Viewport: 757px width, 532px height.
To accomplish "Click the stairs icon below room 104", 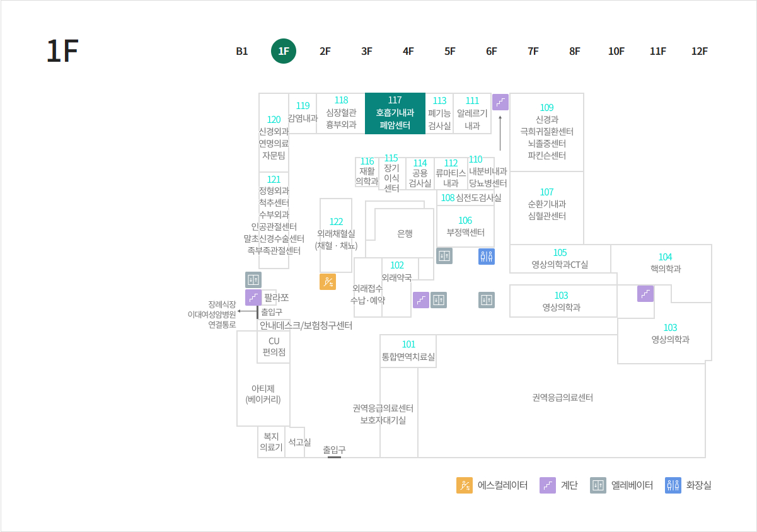I will [645, 294].
